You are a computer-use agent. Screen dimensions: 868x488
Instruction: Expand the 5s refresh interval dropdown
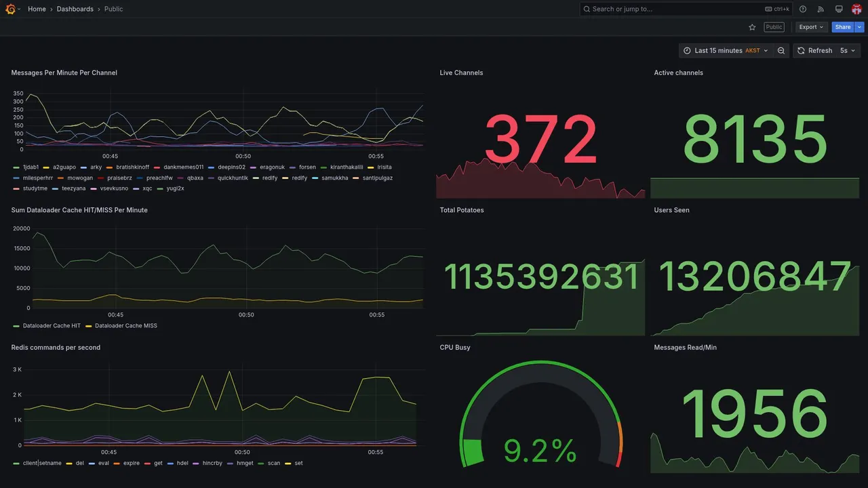848,51
